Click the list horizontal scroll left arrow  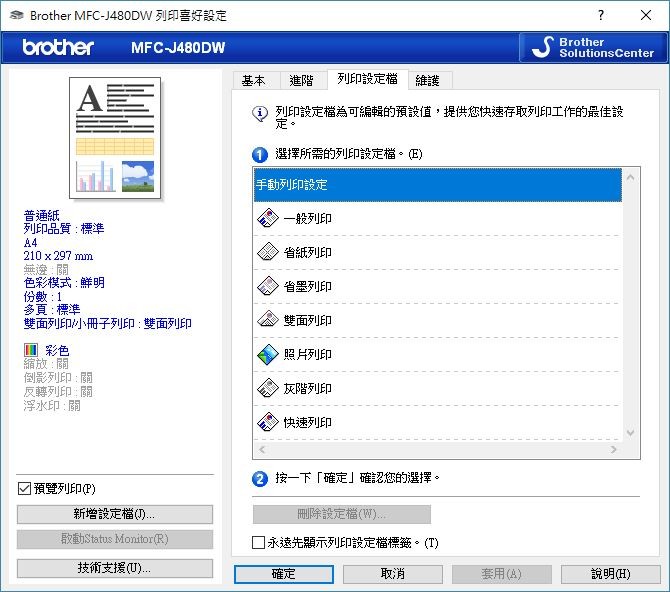pyautogui.click(x=262, y=449)
